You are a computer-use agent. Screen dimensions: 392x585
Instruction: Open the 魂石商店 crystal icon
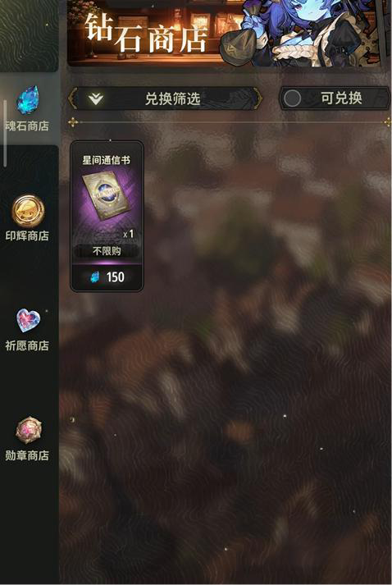(28, 99)
